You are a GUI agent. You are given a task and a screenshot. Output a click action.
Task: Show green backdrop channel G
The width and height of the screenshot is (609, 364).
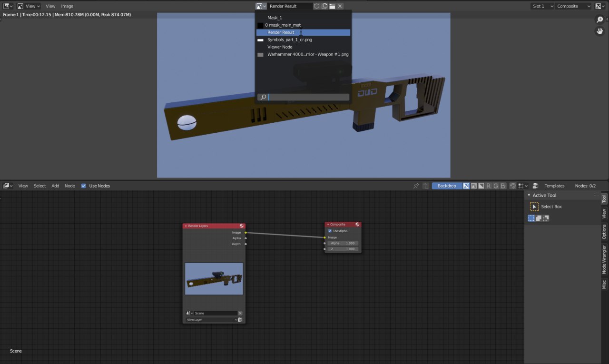[x=496, y=186]
